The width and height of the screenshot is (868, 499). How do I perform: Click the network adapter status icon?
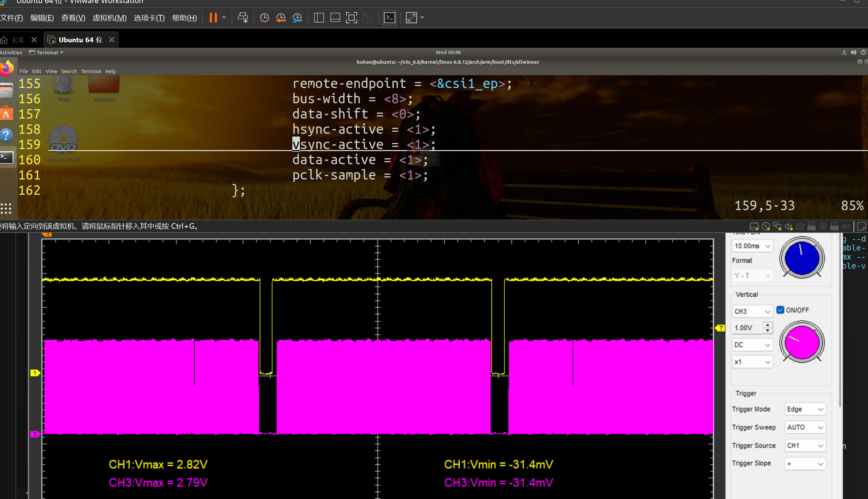tap(777, 227)
